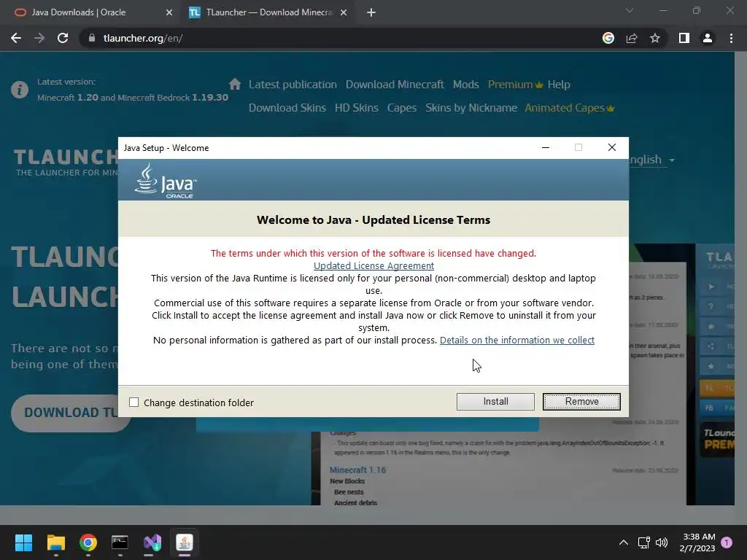
Task: Click the Minecraft 1.16 heading
Action: tap(357, 470)
